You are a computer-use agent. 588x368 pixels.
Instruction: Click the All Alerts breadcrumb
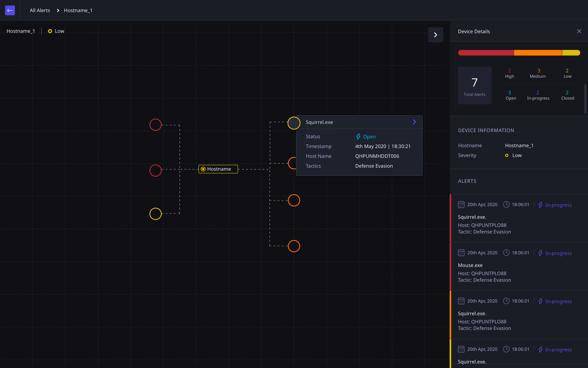(x=40, y=10)
